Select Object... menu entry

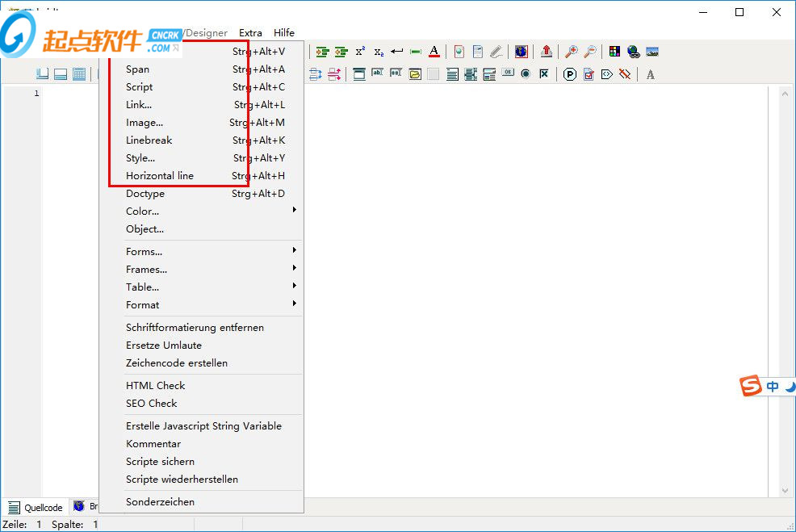202,229
